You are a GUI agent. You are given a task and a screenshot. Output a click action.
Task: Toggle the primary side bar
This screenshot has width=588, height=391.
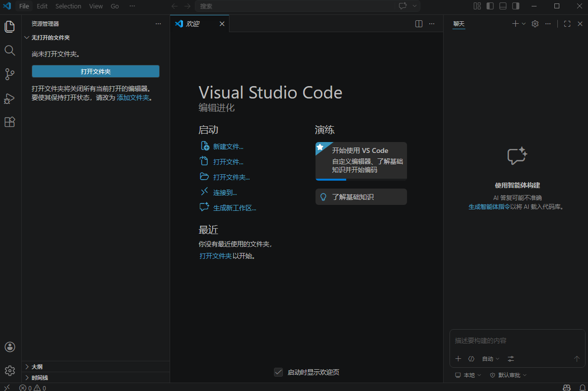490,6
